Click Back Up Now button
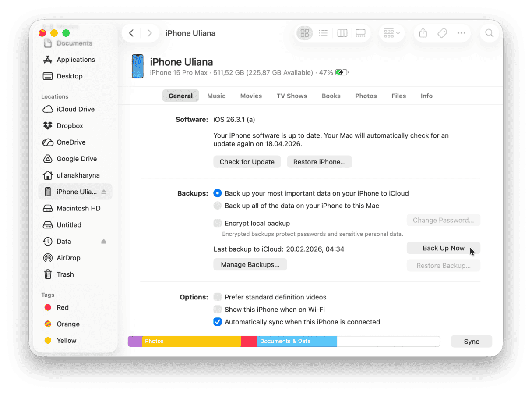The width and height of the screenshot is (532, 395). coord(443,248)
